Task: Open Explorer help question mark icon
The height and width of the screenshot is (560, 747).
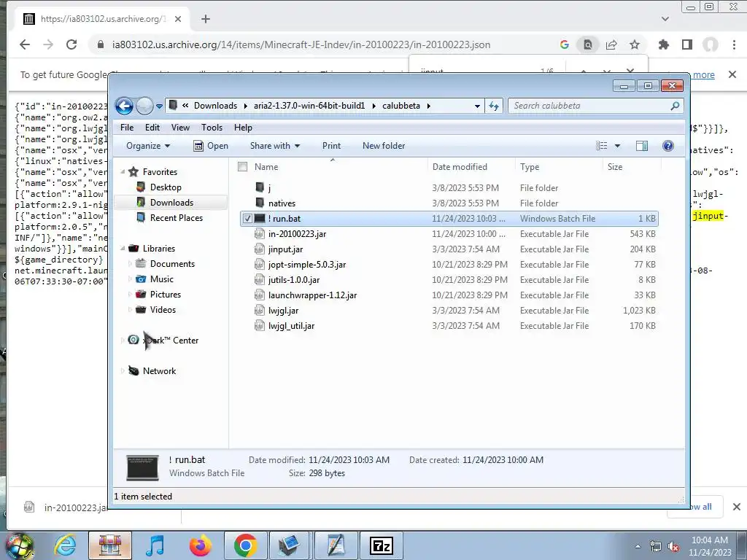Action: point(668,146)
